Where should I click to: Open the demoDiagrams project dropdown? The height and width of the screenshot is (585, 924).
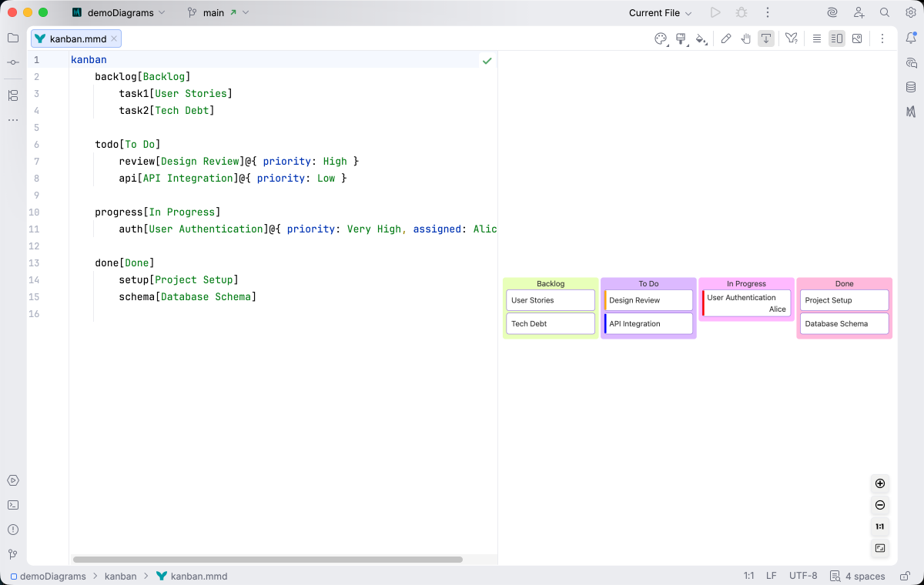[x=119, y=13]
